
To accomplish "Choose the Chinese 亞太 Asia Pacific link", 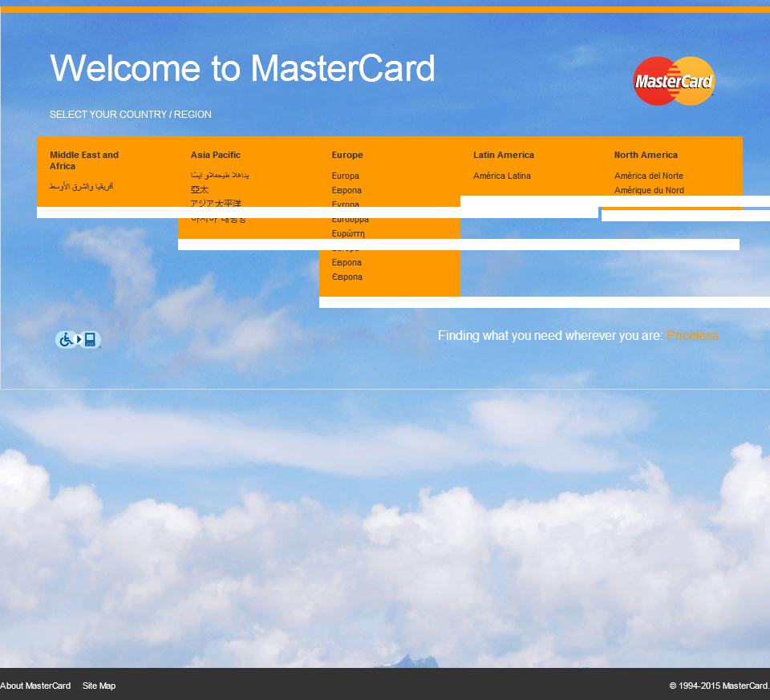I will tap(200, 189).
